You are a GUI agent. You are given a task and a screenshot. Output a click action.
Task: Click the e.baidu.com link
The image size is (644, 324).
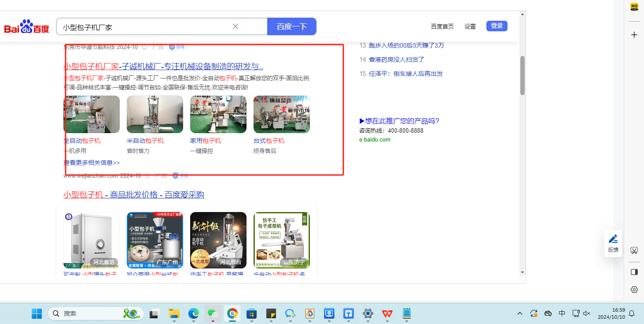(x=375, y=140)
